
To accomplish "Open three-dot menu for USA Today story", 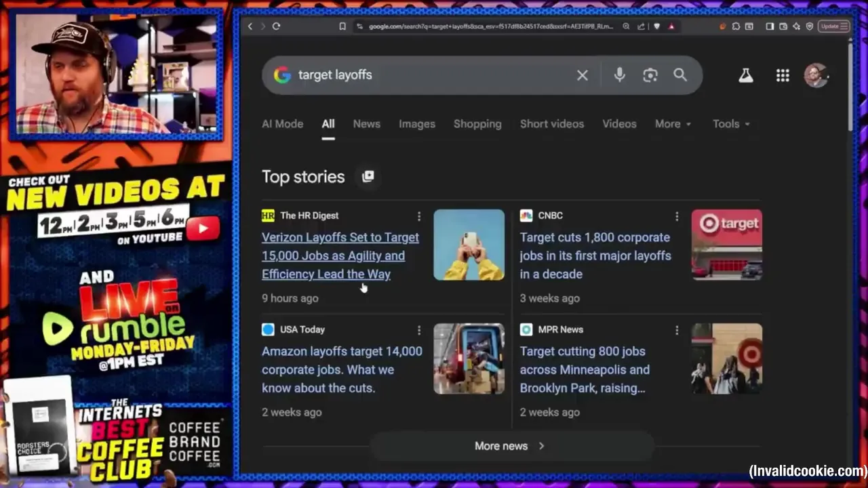I will (x=418, y=330).
